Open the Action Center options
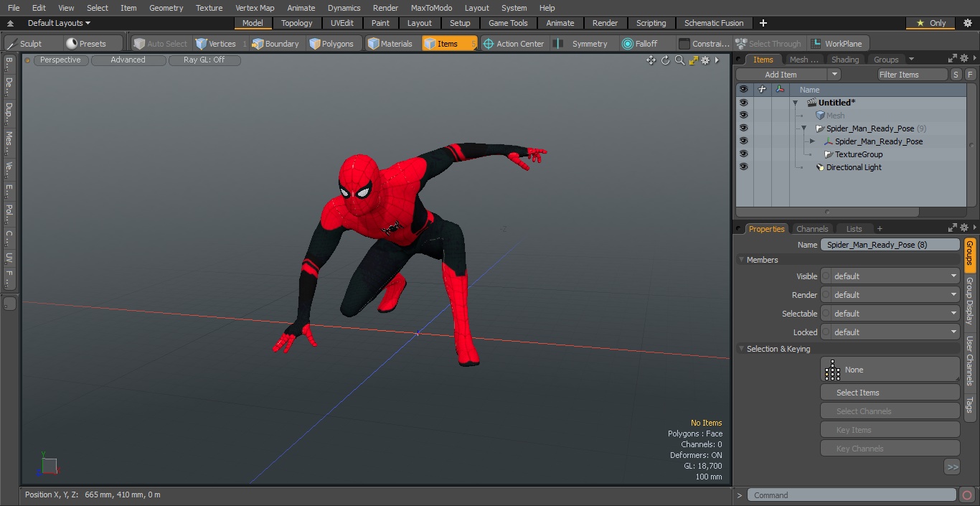Image resolution: width=980 pixels, height=506 pixels. point(514,44)
